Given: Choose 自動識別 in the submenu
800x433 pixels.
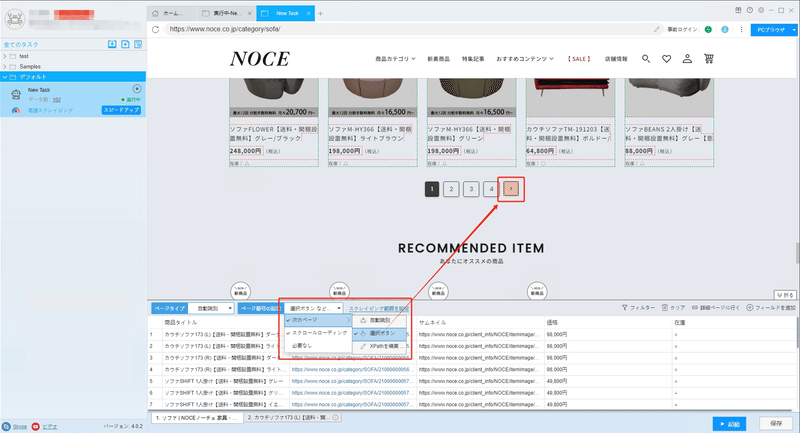Looking at the screenshot, I should pyautogui.click(x=380, y=320).
